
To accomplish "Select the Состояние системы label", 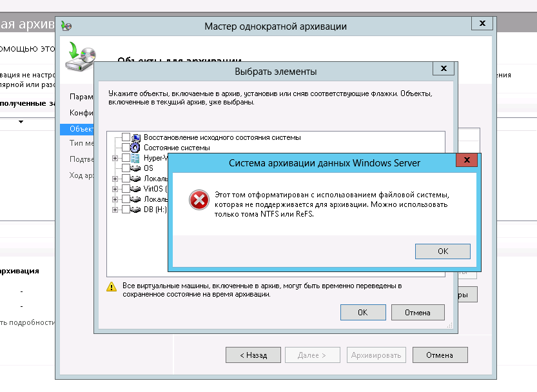I will click(177, 148).
